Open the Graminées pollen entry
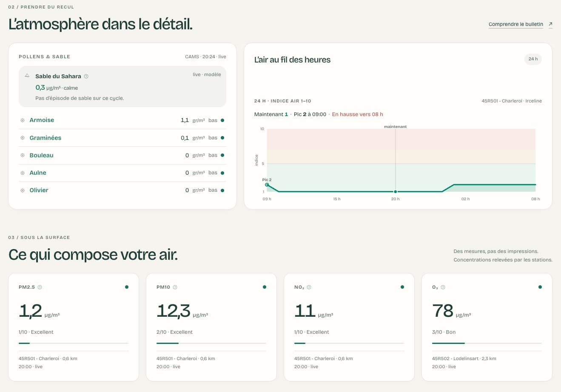The image size is (561, 392). (46, 138)
